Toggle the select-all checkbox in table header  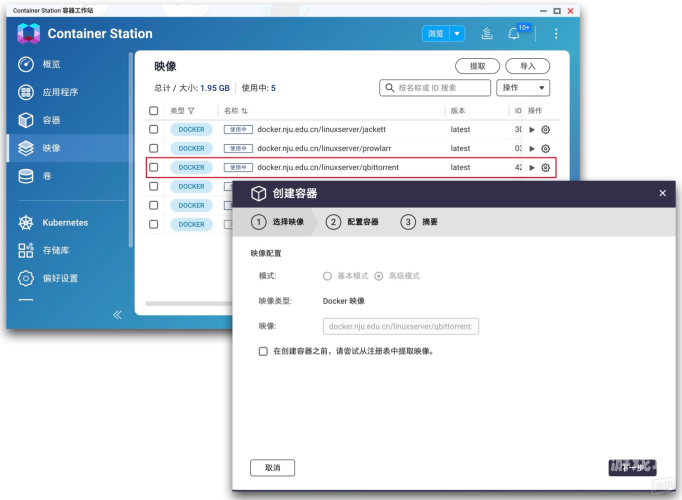click(154, 110)
